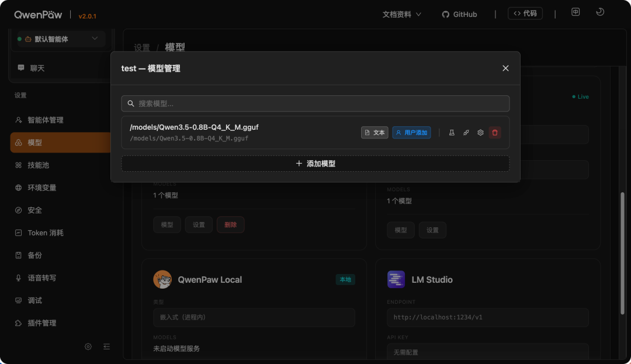Click the v2.0.1 version label

pos(87,16)
